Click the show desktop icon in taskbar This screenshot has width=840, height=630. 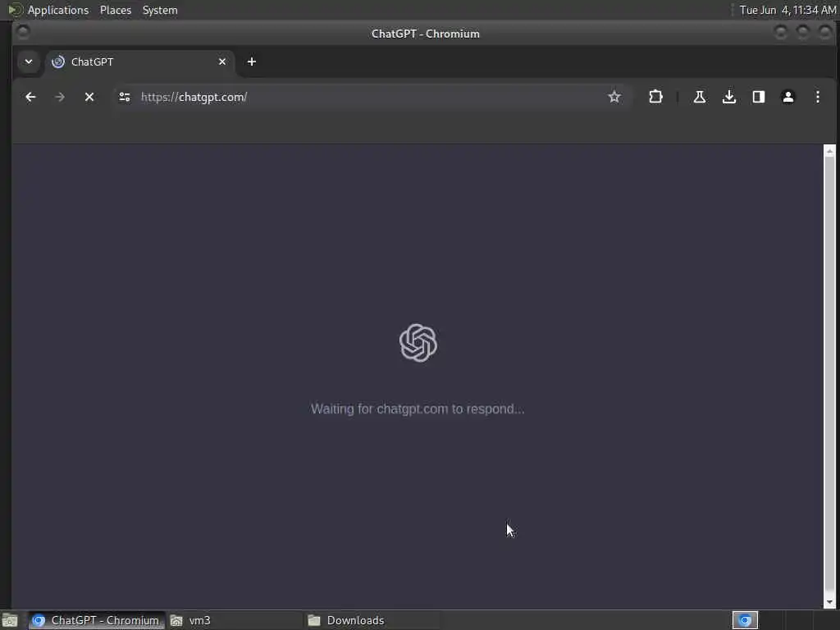coord(10,620)
